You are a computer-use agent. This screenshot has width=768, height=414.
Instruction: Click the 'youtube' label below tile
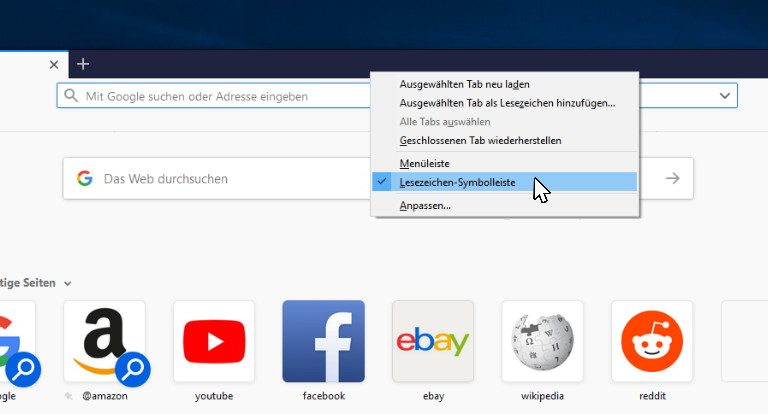click(x=214, y=396)
